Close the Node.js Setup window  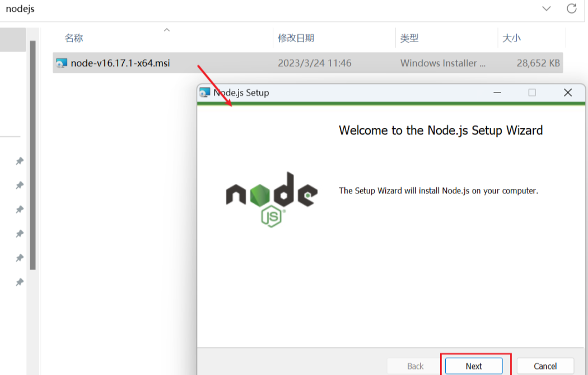(568, 92)
